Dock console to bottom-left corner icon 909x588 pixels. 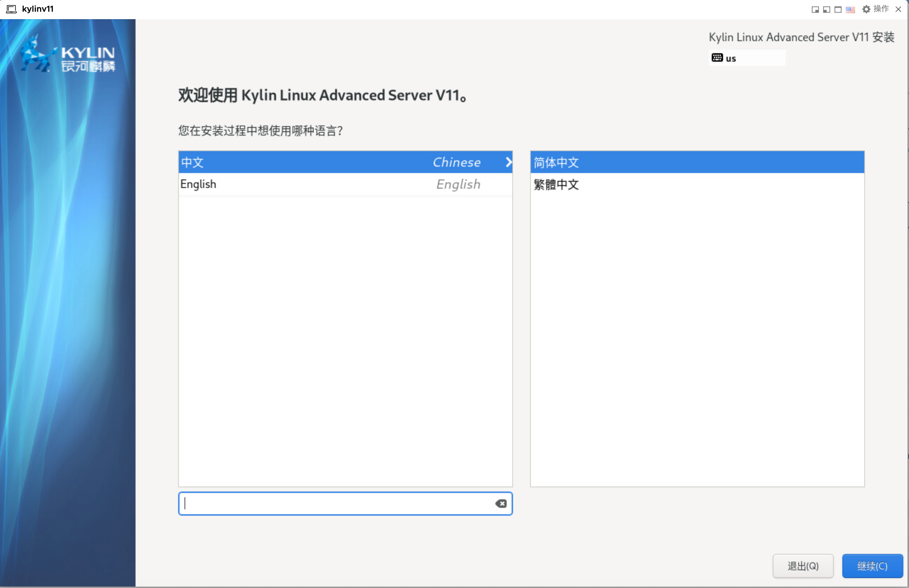[x=826, y=10]
